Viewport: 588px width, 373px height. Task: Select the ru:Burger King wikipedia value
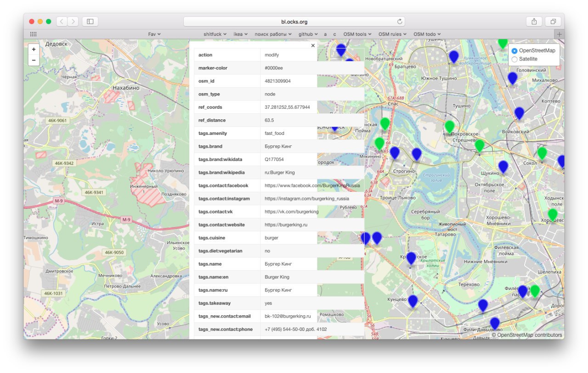280,173
